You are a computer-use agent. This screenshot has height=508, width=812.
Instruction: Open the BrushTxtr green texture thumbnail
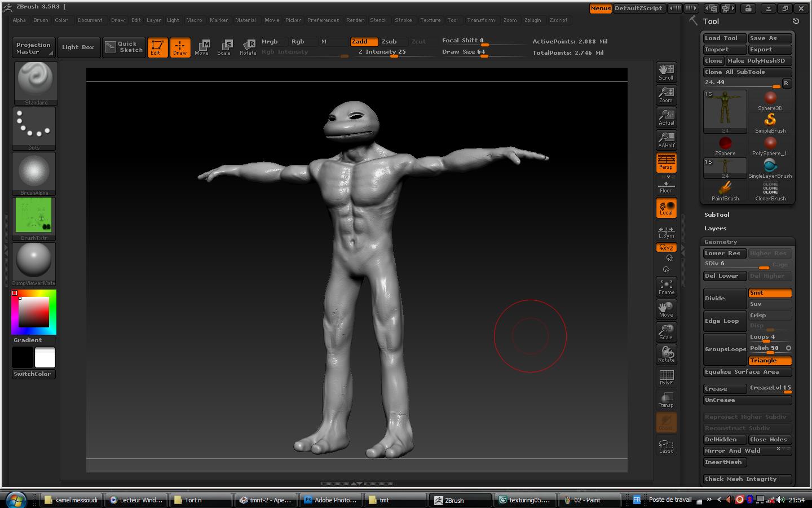[x=34, y=219]
